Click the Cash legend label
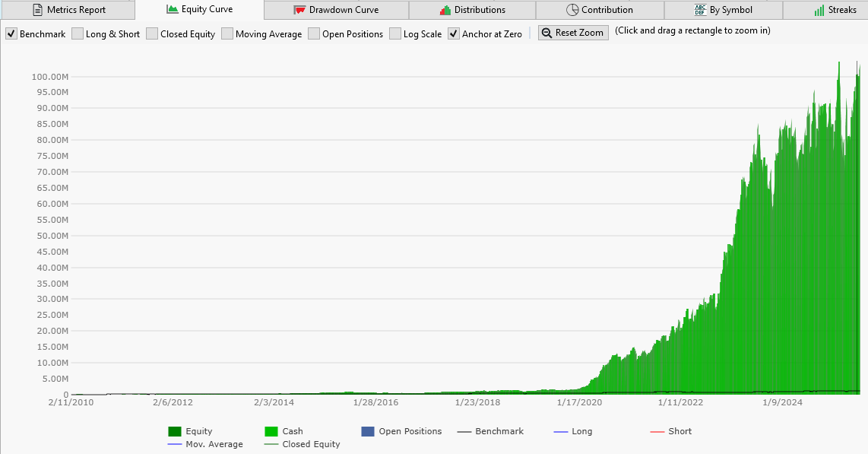Viewport: 868px width, 454px height. [x=293, y=431]
